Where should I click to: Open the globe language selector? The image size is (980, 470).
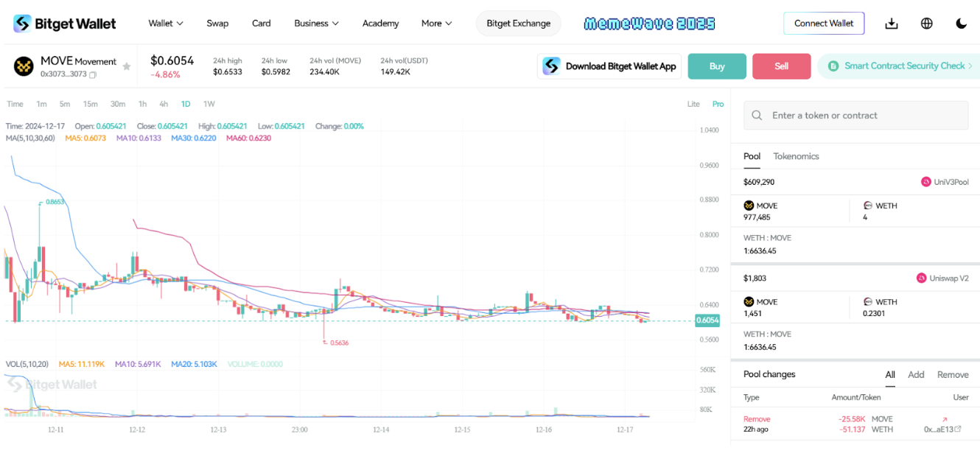coord(927,24)
